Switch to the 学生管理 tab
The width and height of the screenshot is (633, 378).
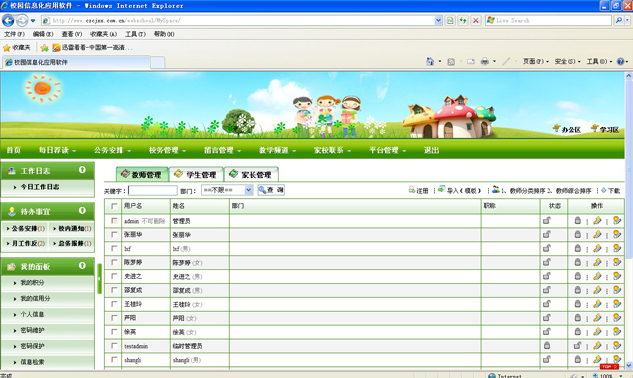tap(197, 174)
